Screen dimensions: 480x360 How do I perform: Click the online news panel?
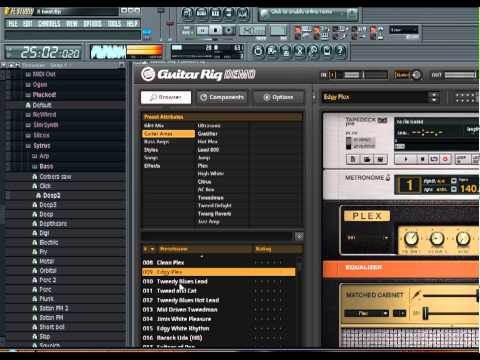tap(308, 14)
